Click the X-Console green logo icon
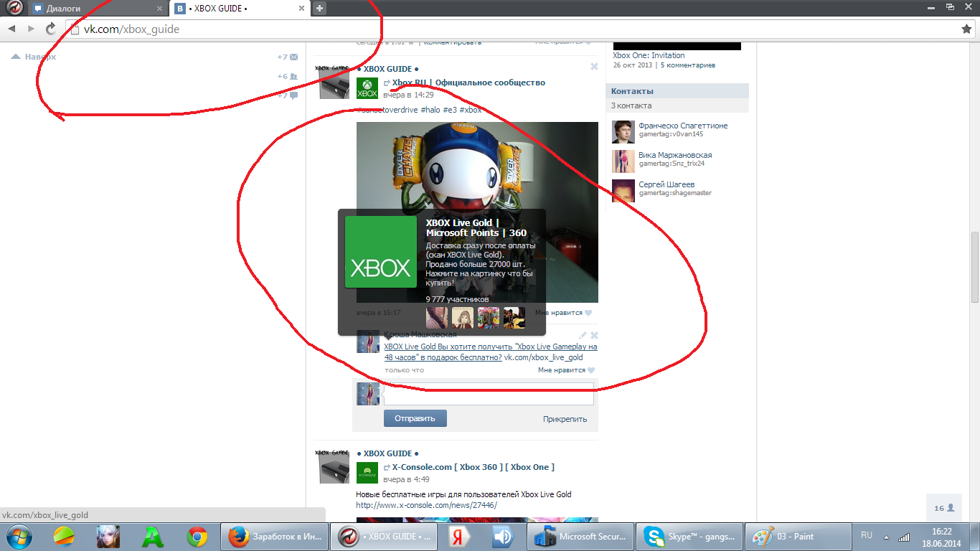The height and width of the screenshot is (551, 980). 367,473
